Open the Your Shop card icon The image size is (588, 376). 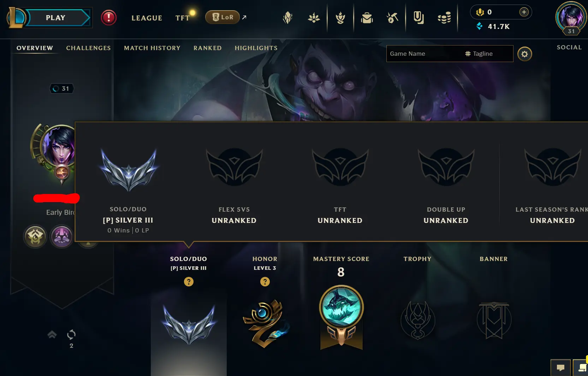pyautogui.click(x=418, y=18)
